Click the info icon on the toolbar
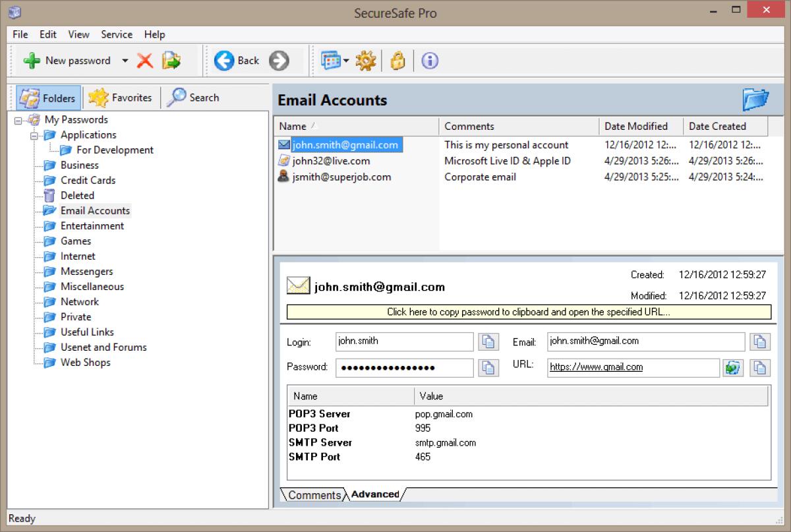Viewport: 791px width, 532px height. tap(429, 60)
